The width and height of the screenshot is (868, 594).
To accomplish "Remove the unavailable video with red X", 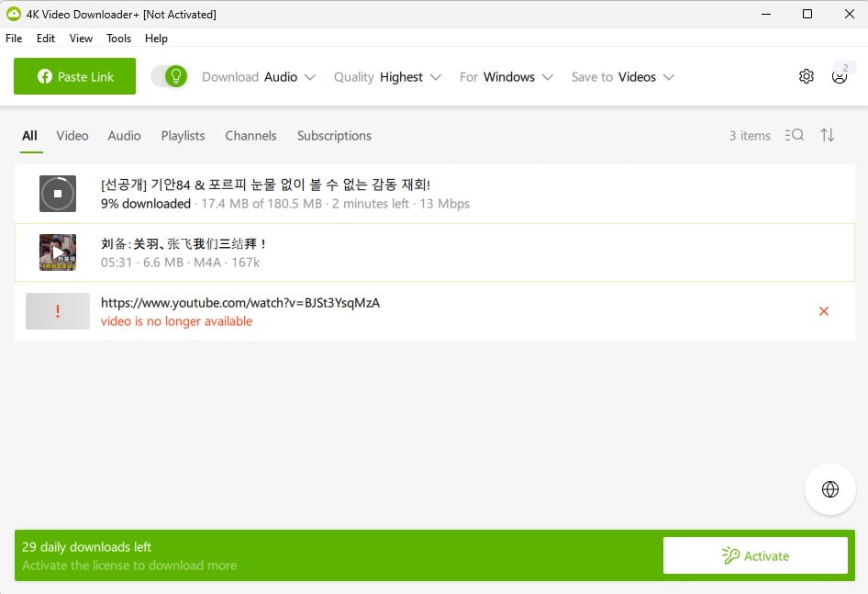I will pos(823,311).
